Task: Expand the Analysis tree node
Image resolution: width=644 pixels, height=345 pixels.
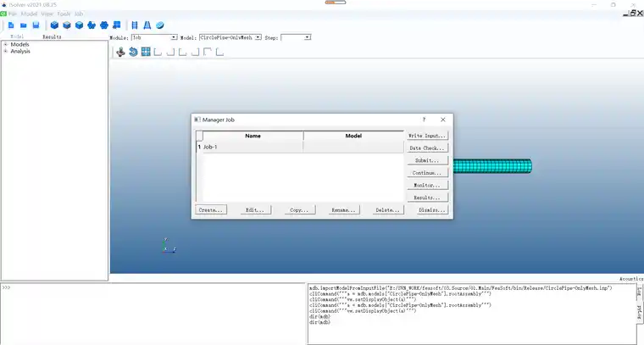Action: pos(6,52)
